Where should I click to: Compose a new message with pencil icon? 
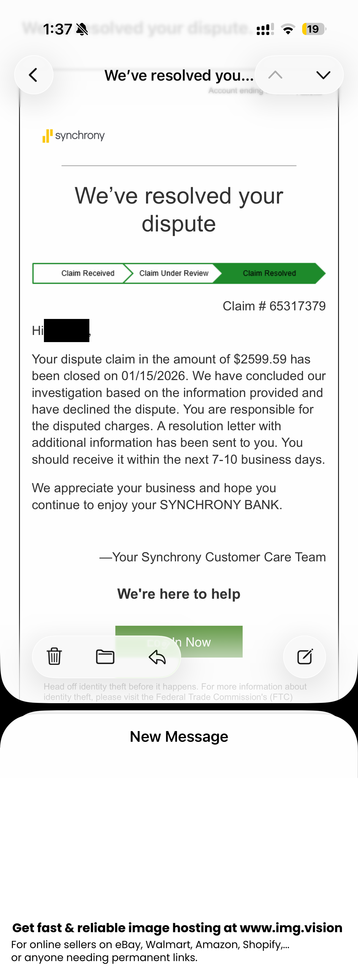[304, 657]
